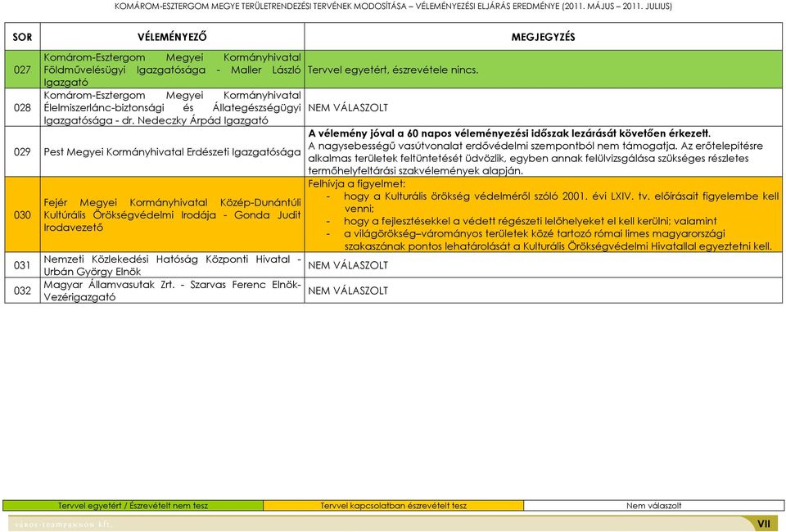
Task: Click NEM VÁLASZOLT in row 031
Action: 348,265
